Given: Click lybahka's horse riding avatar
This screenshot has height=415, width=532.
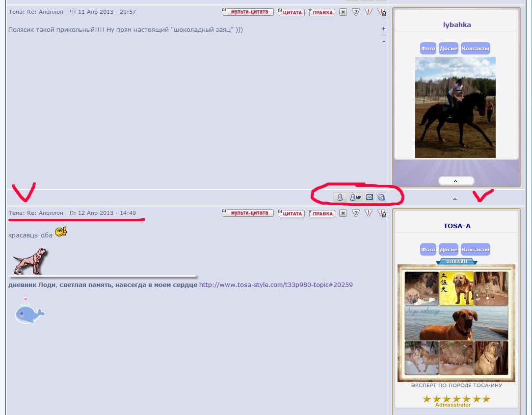Looking at the screenshot, I should click(455, 107).
